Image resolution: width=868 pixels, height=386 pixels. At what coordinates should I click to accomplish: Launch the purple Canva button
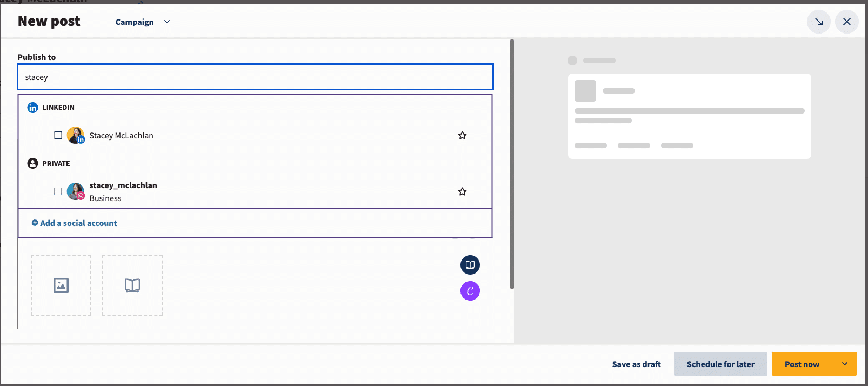pos(470,291)
